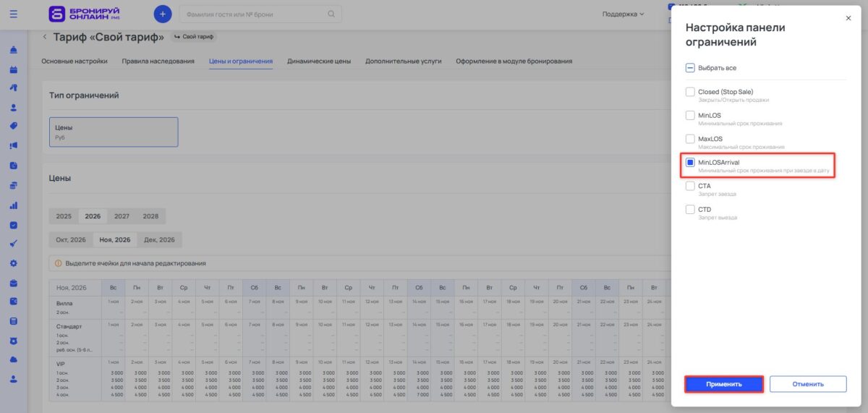Select the 2028 year tab

[150, 216]
